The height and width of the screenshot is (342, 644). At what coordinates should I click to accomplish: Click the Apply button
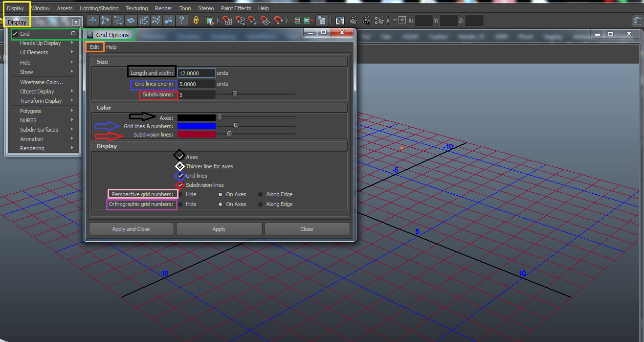[219, 229]
